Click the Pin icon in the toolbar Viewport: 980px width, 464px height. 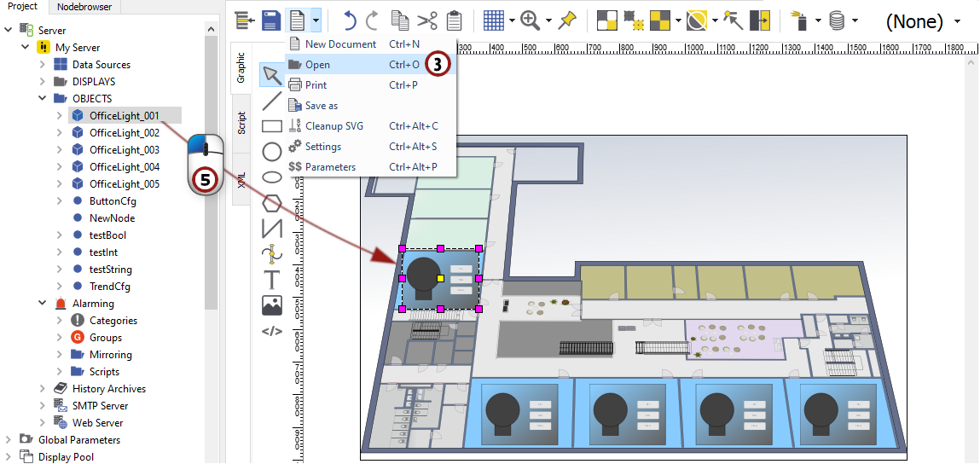[x=567, y=20]
